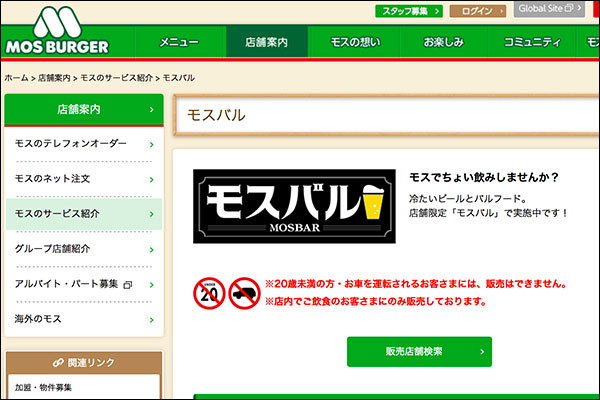Click the arrow on the 店舗案内 sidebar header

(x=152, y=110)
